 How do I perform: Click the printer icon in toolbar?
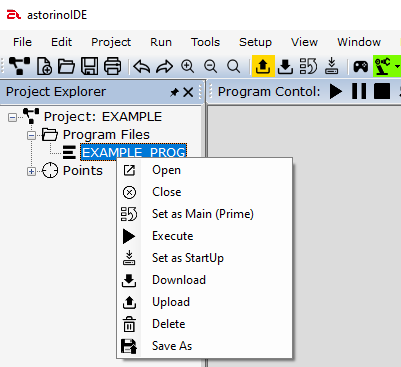tap(113, 66)
